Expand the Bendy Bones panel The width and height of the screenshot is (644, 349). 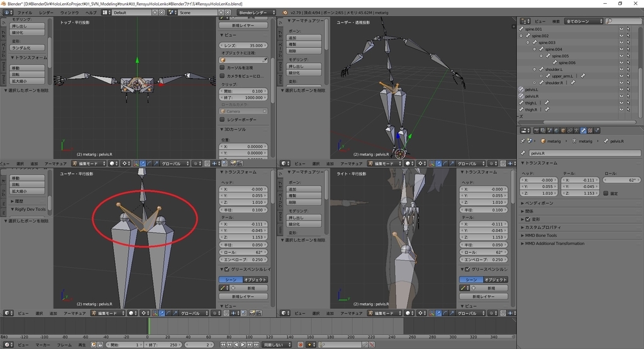[538, 203]
